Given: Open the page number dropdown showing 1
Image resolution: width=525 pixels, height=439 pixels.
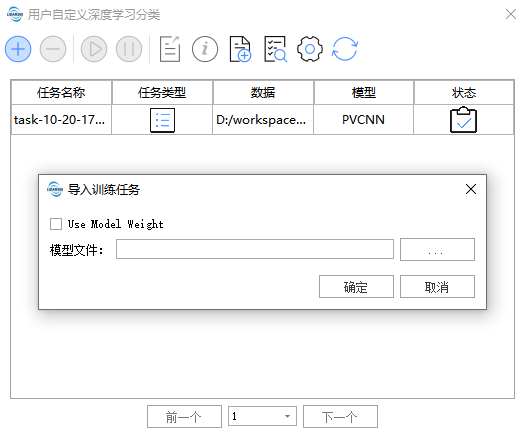Looking at the screenshot, I should [x=262, y=416].
